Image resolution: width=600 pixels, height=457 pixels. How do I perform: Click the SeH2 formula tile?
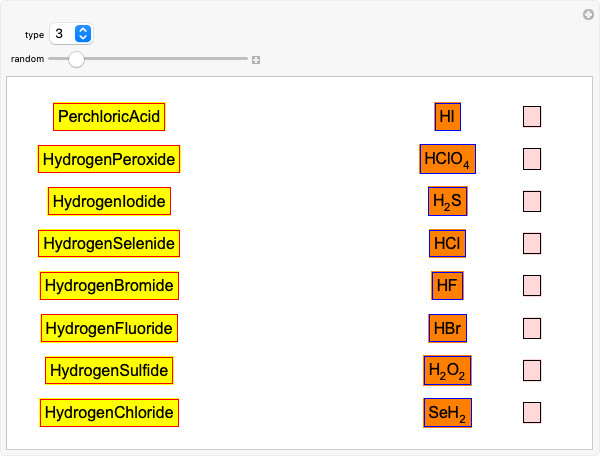(447, 412)
